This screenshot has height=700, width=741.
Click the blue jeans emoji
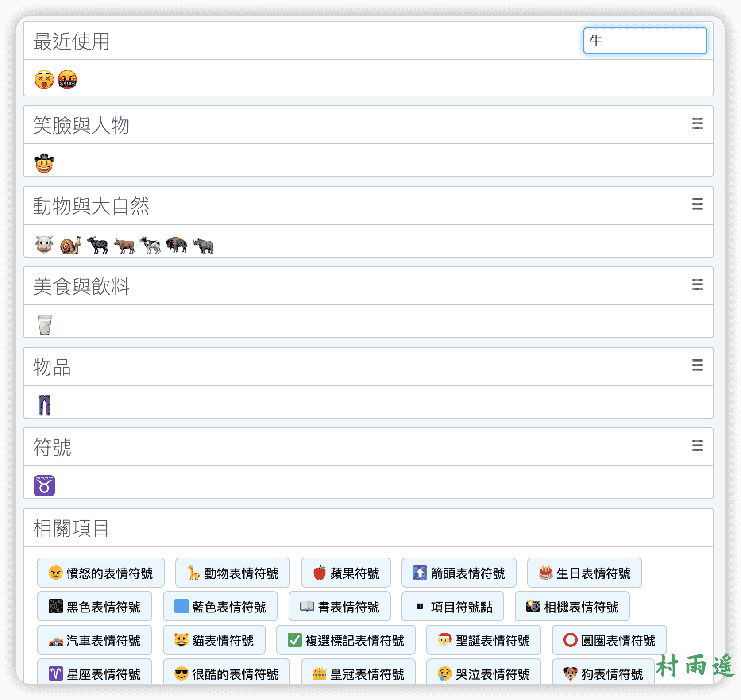pyautogui.click(x=44, y=405)
